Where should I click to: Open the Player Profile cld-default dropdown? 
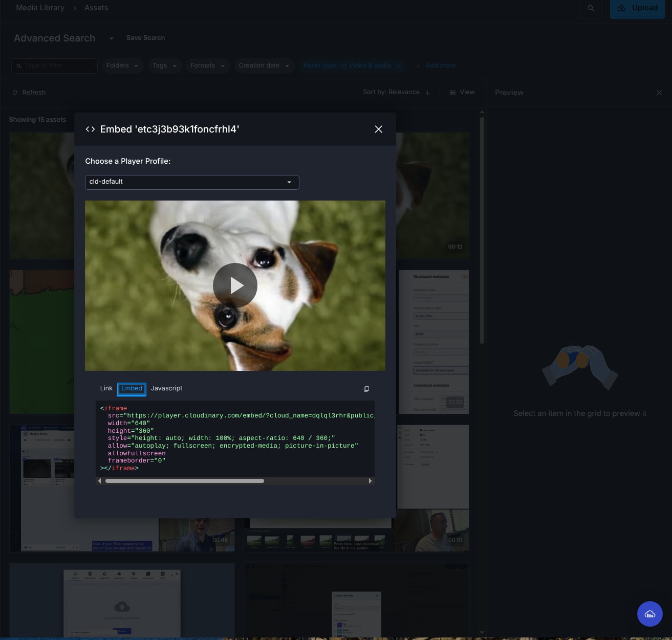[192, 182]
